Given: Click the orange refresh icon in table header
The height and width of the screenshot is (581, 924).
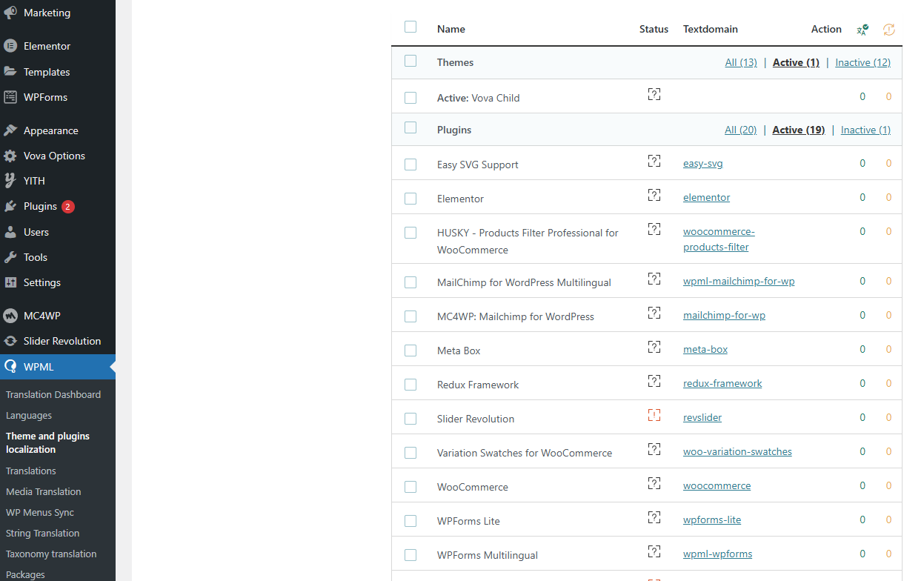Looking at the screenshot, I should click(889, 30).
